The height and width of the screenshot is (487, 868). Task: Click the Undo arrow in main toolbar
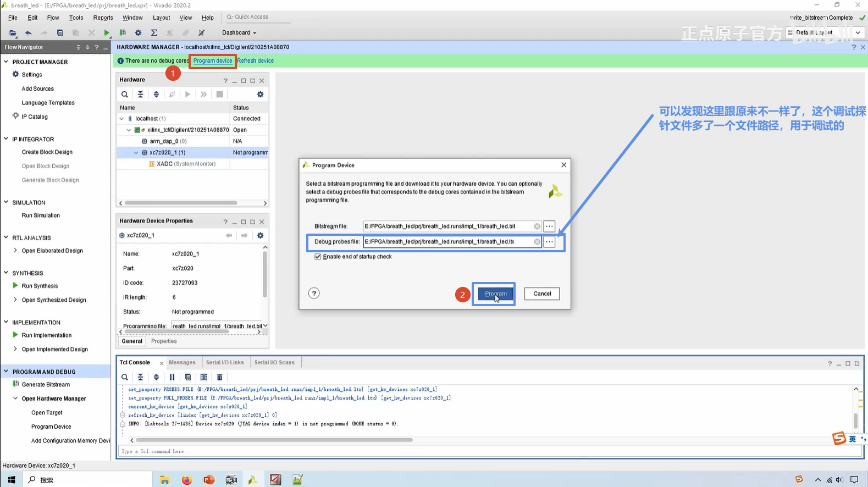tap(29, 33)
